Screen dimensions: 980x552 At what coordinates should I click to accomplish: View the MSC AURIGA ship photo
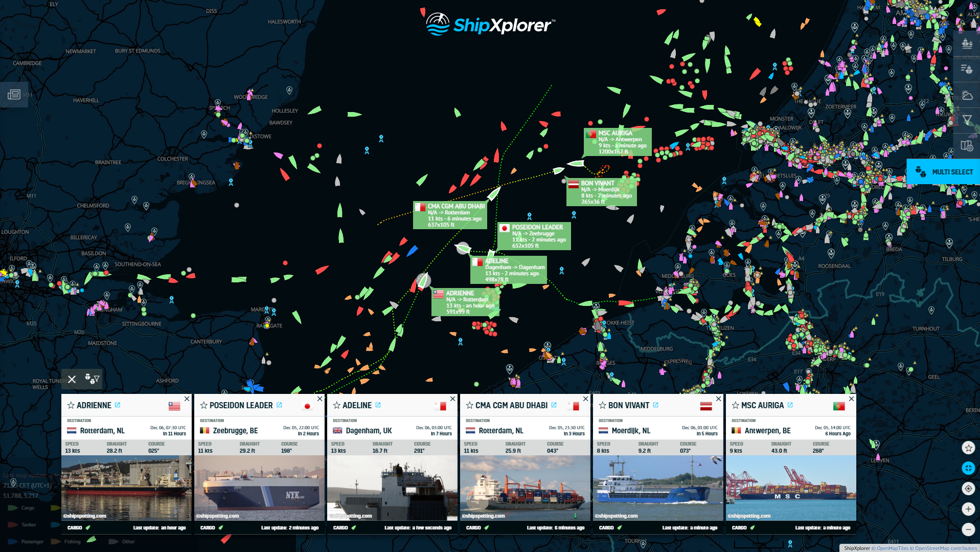pos(791,488)
